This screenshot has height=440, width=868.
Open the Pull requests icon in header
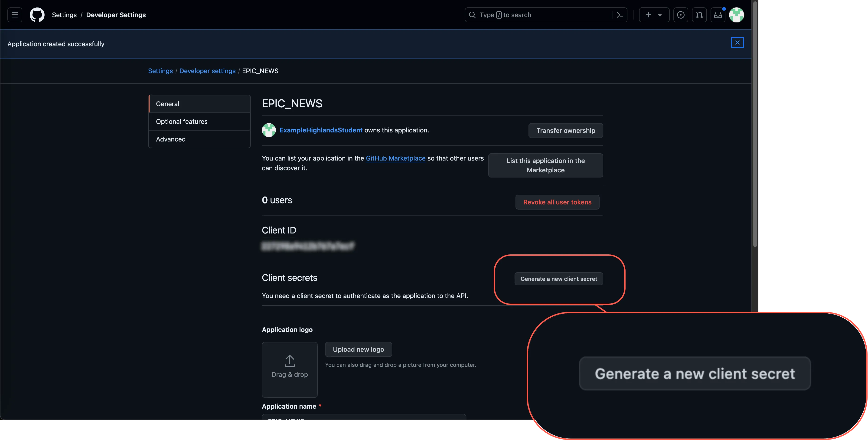[699, 15]
